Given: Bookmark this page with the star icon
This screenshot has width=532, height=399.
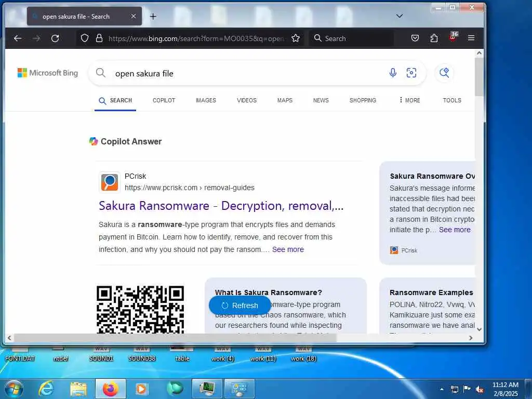Looking at the screenshot, I should (x=296, y=38).
